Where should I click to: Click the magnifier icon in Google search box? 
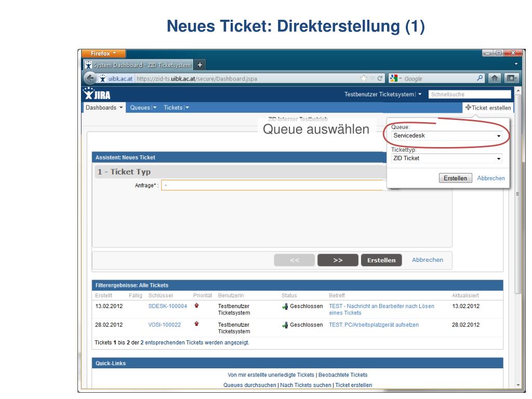point(480,78)
